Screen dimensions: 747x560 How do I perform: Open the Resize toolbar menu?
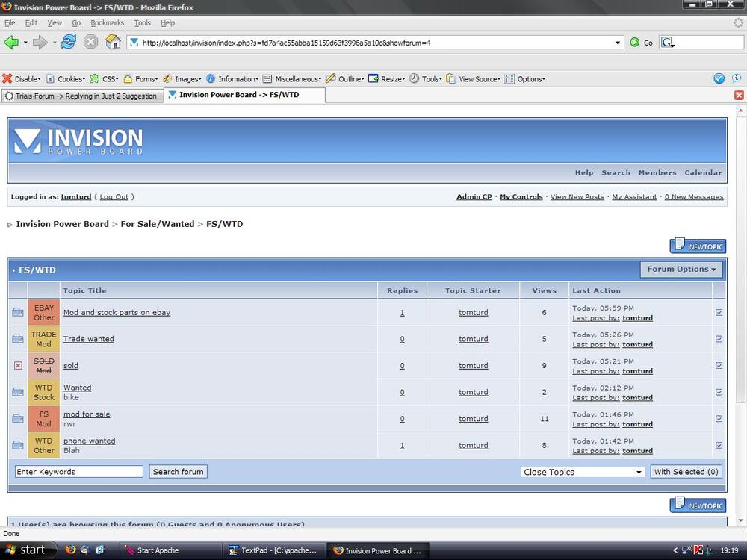387,79
